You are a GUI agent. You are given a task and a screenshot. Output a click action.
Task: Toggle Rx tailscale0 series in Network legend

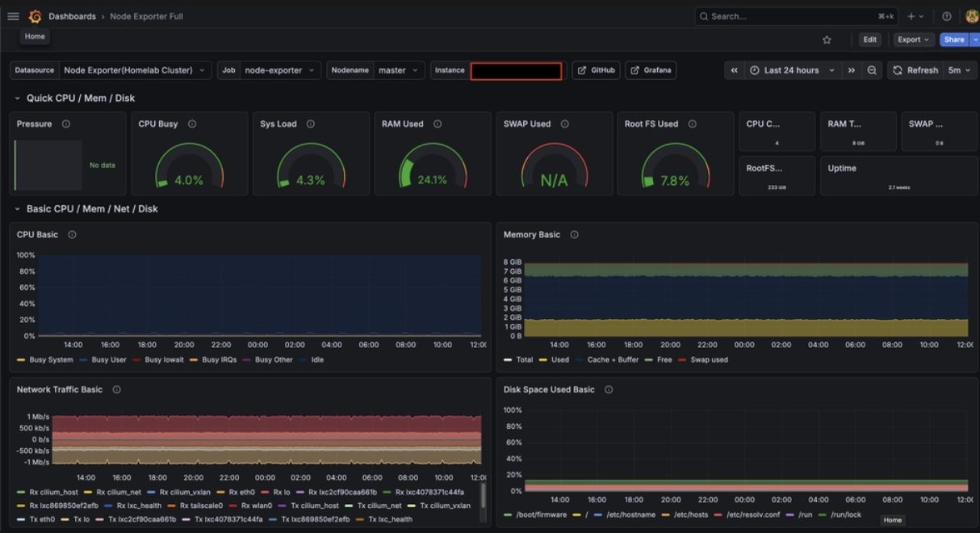coord(201,506)
